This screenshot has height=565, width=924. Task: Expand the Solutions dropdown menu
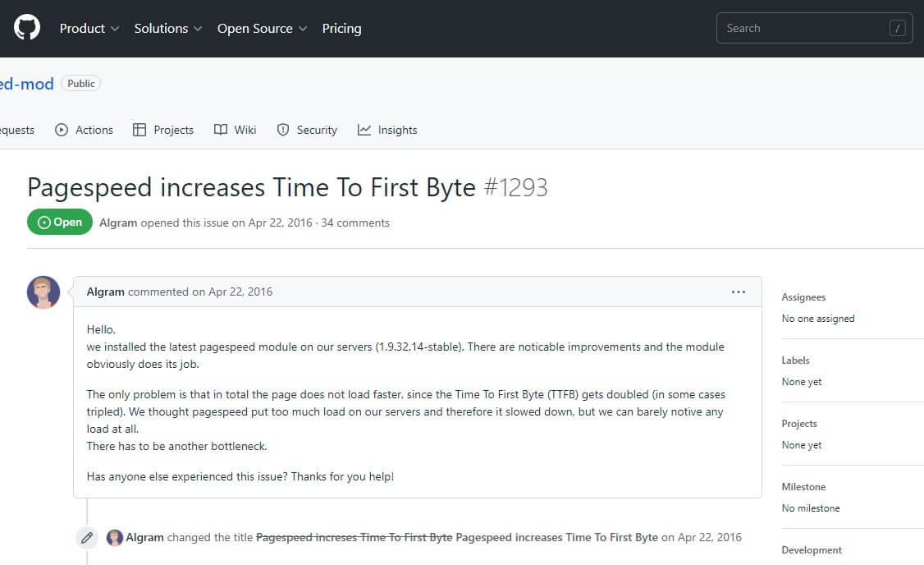tap(168, 28)
